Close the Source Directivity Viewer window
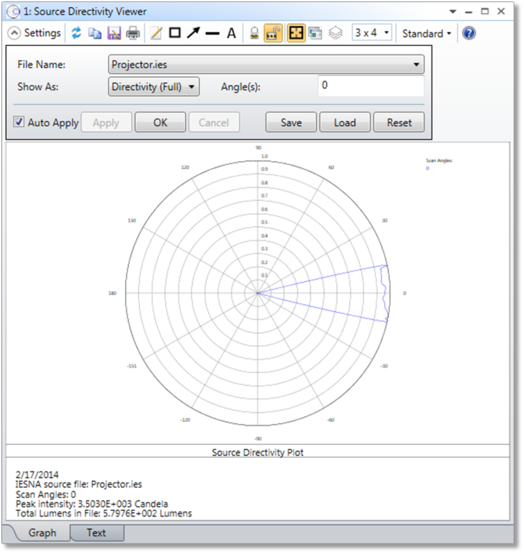This screenshot has width=524, height=553. click(x=501, y=11)
